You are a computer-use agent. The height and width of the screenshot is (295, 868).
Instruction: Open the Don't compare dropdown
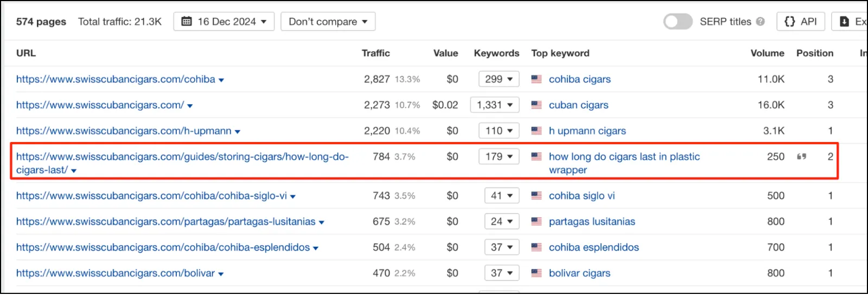click(x=328, y=22)
